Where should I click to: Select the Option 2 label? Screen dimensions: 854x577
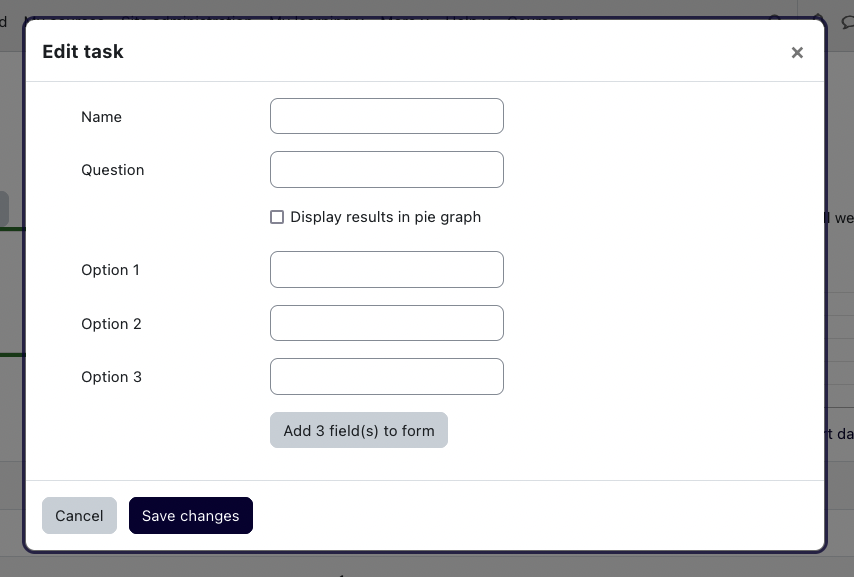click(x=111, y=324)
